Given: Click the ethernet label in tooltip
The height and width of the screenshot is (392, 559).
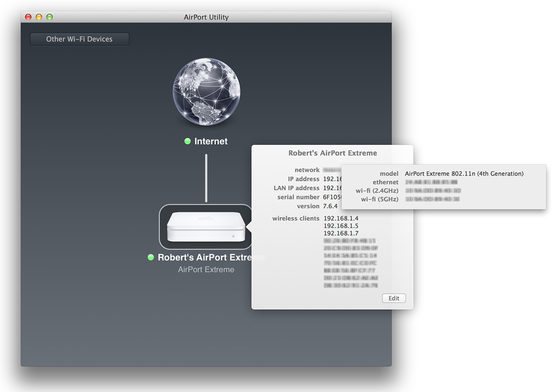Looking at the screenshot, I should 385,182.
